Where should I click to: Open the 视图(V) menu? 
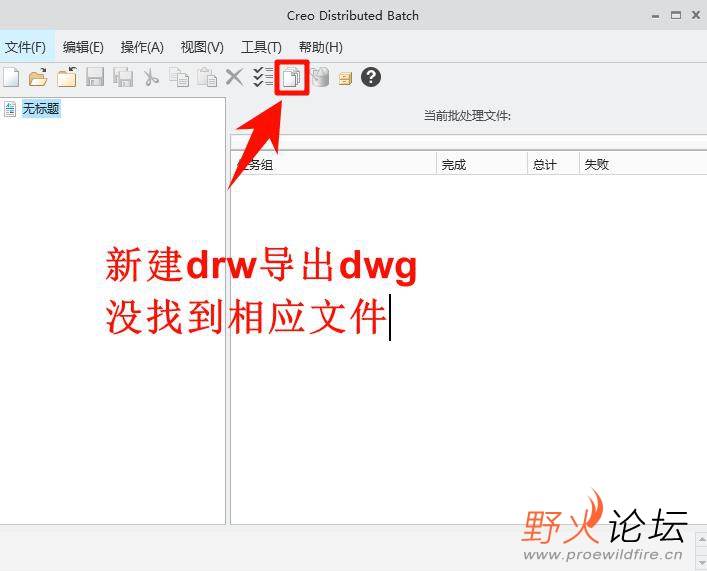point(202,47)
